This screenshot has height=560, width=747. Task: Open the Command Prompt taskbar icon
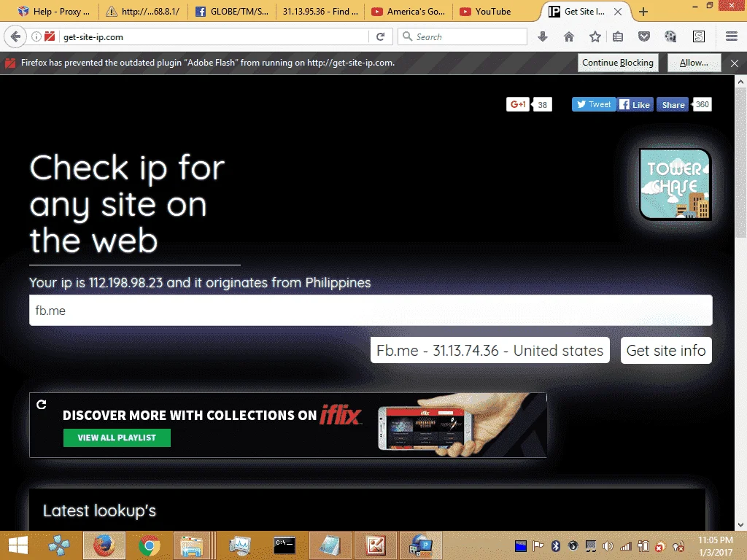[x=285, y=545]
